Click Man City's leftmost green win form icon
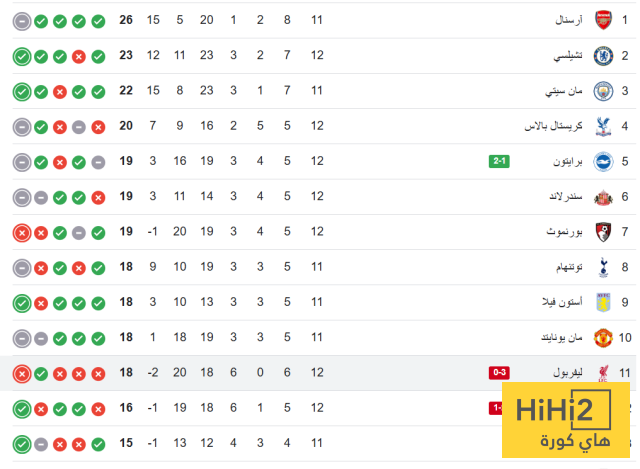Image resolution: width=640 pixels, height=469 pixels. coord(22,91)
